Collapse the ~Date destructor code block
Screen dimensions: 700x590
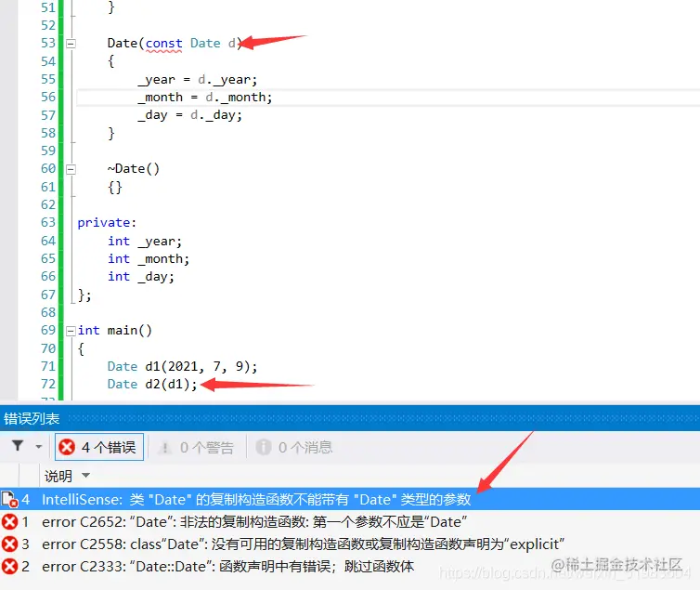click(71, 169)
